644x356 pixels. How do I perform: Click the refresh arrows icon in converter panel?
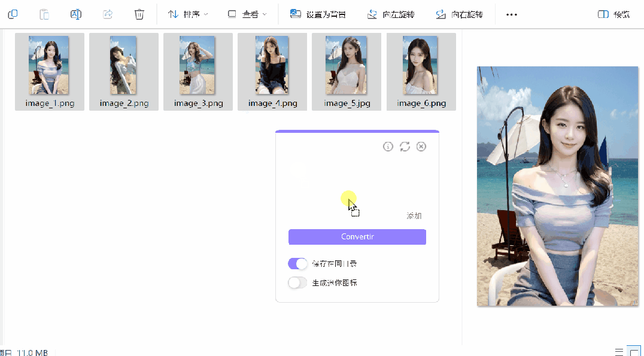tap(405, 147)
